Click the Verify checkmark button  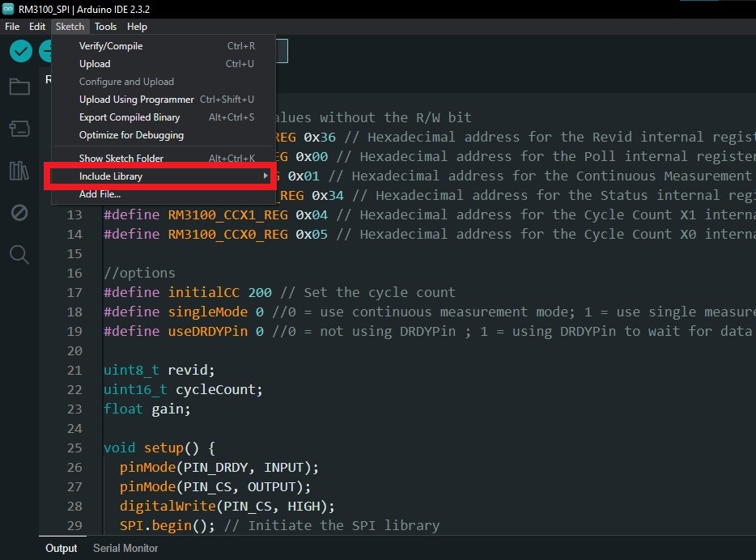[21, 51]
